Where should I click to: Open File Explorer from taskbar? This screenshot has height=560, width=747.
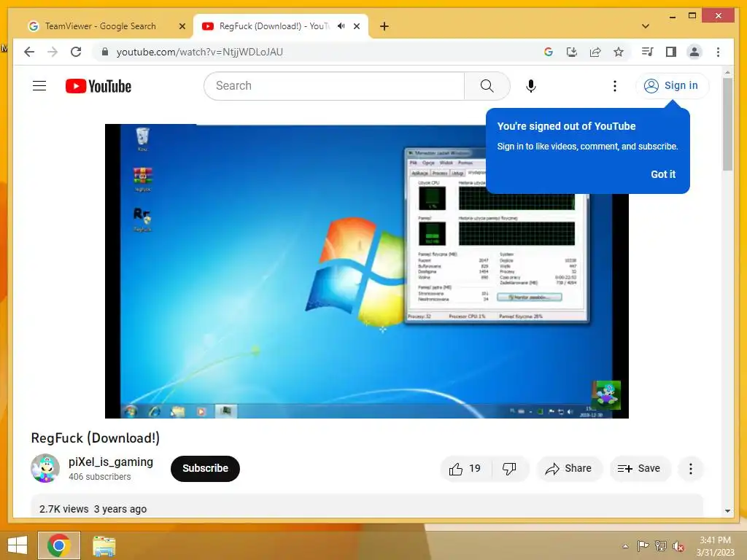point(104,545)
